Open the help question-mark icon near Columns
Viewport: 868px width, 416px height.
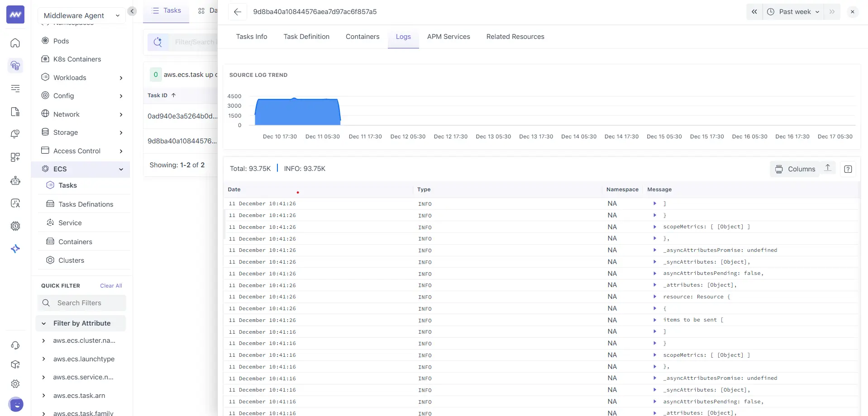tap(849, 169)
